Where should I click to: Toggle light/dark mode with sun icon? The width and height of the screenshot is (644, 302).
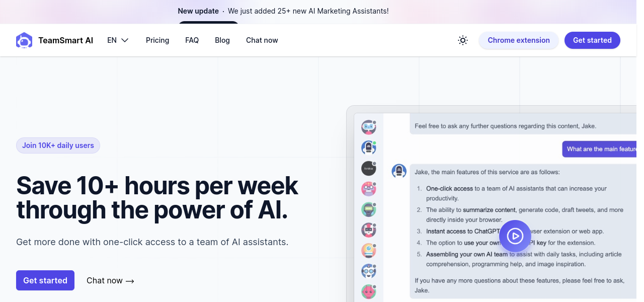(x=463, y=40)
